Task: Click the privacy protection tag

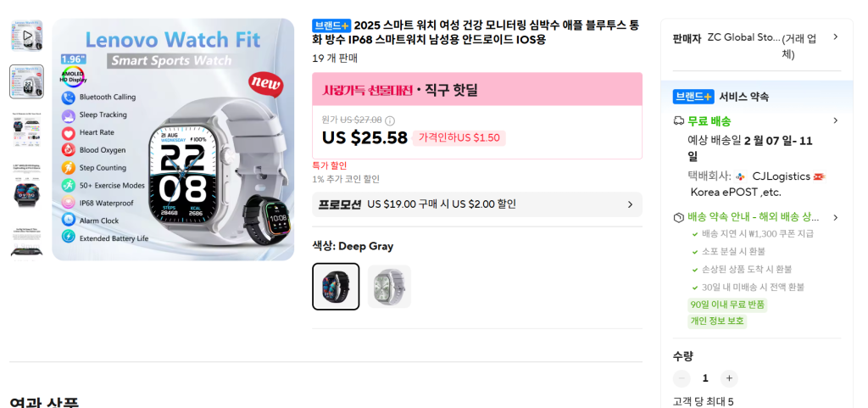Action: (x=717, y=321)
